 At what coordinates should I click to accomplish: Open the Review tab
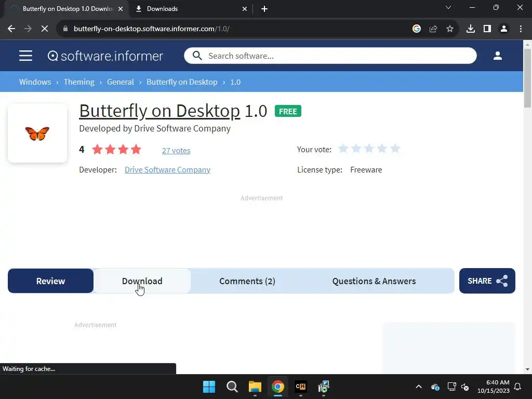coord(50,281)
